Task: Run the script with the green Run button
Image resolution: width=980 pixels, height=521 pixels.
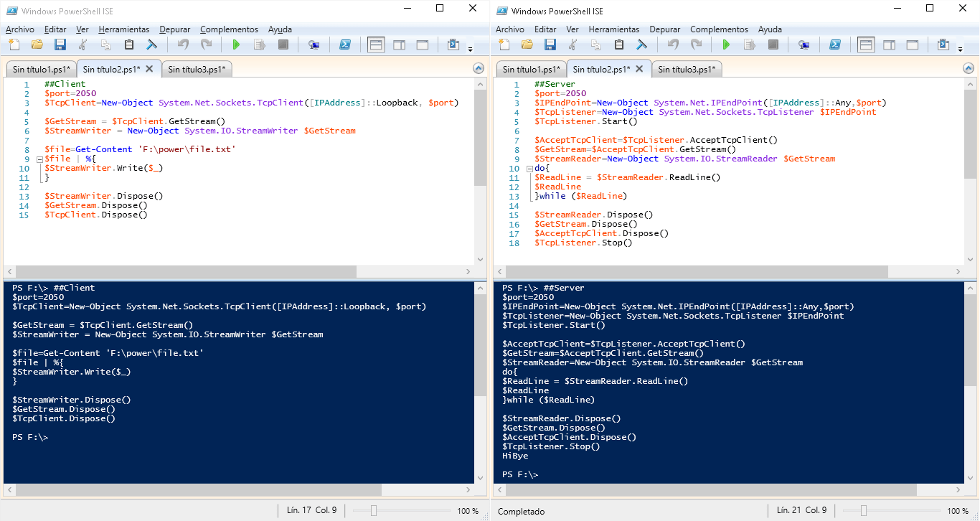Action: (x=237, y=44)
